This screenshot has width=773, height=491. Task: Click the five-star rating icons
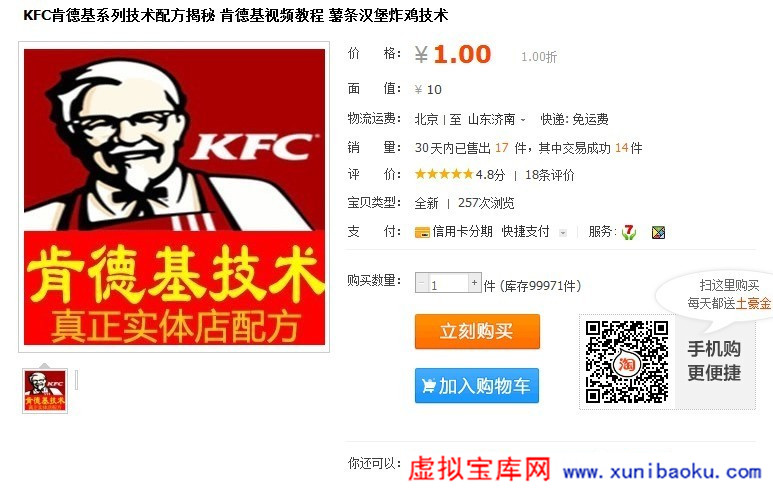(444, 174)
